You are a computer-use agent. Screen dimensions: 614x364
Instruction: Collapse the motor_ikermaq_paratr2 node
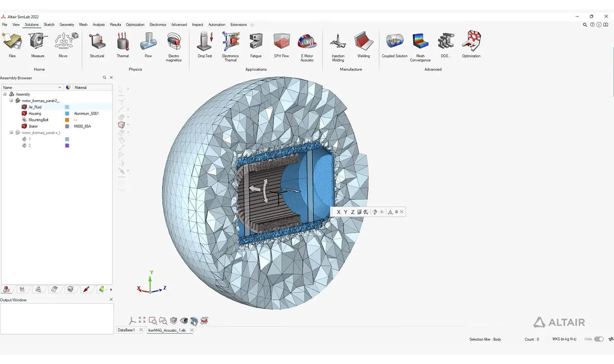(11, 100)
